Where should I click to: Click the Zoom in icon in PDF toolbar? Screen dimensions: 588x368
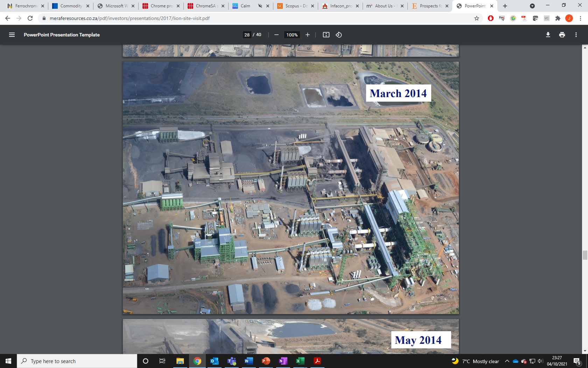tap(307, 35)
